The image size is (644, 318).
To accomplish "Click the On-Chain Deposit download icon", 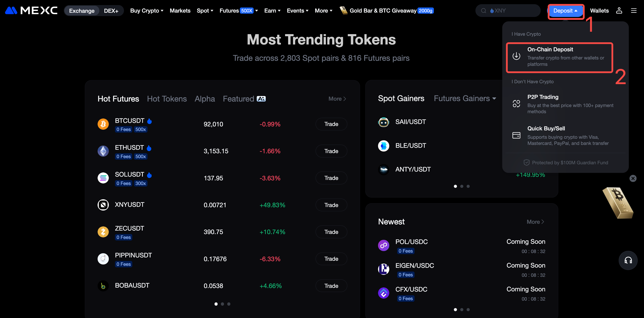I will click(x=516, y=56).
